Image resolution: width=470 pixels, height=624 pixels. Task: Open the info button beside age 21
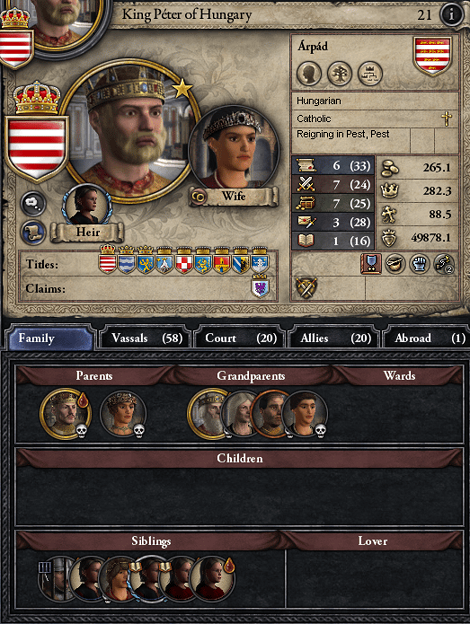[451, 14]
